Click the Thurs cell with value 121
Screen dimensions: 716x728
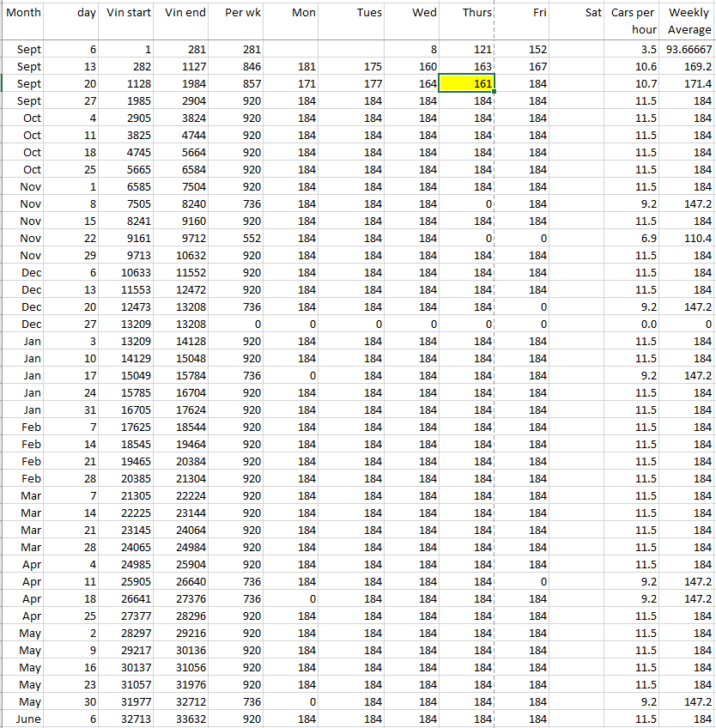click(467, 49)
